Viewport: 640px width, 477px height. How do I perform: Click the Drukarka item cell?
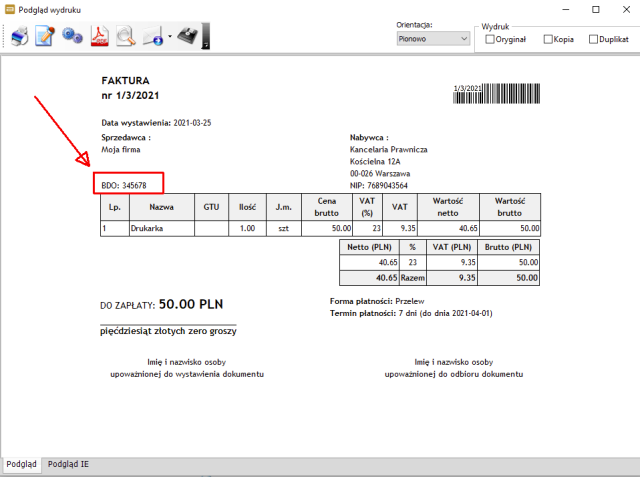pos(162,229)
